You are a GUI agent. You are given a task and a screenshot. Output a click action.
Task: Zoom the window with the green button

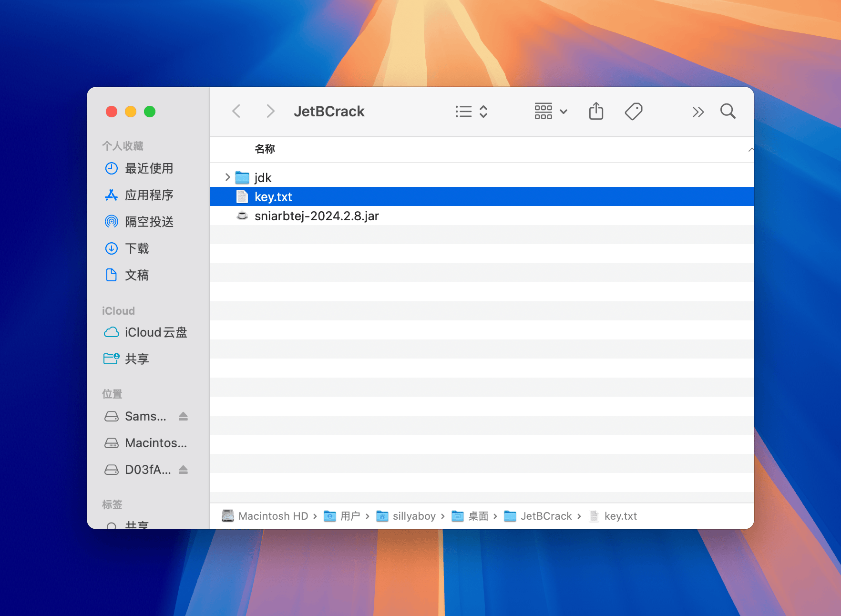pyautogui.click(x=150, y=112)
